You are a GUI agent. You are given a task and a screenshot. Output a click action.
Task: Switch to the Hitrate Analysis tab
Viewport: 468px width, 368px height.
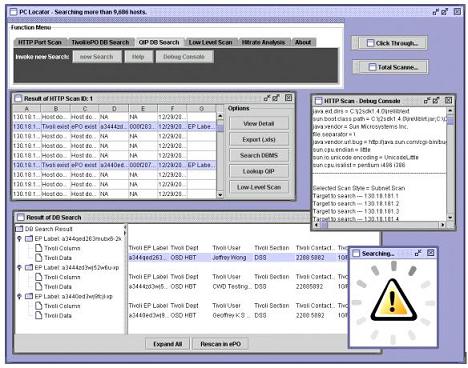click(263, 42)
